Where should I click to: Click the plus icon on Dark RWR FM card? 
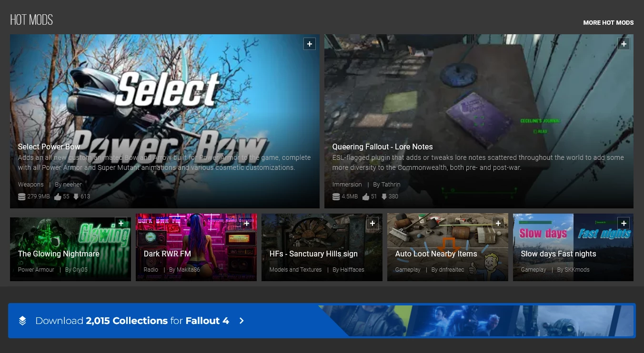click(247, 223)
